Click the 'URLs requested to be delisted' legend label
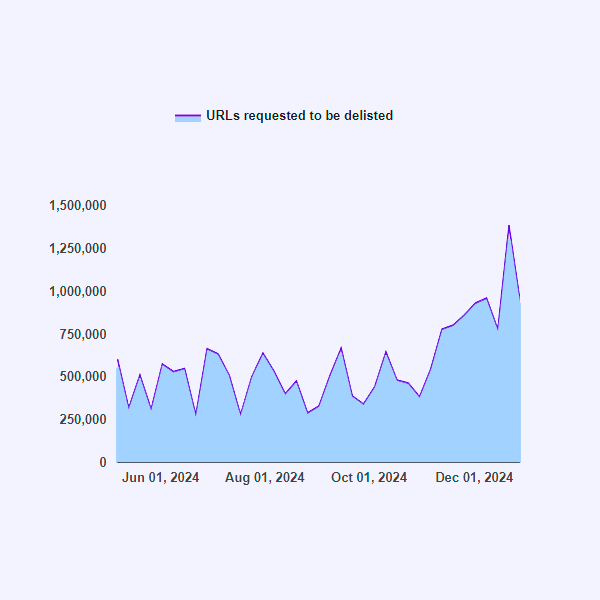Screen dimensions: 600x600 [x=299, y=116]
